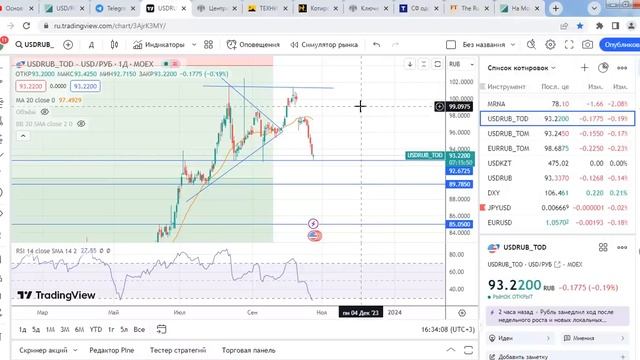Open details panel more options dots
Screen dimensions: 640x360
click(622, 247)
